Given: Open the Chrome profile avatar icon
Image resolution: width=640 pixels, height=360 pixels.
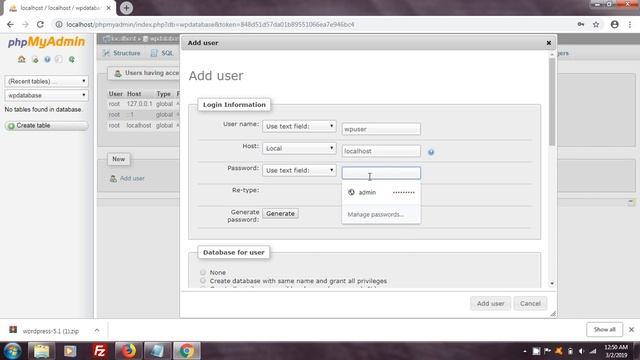Looking at the screenshot, I should (614, 24).
